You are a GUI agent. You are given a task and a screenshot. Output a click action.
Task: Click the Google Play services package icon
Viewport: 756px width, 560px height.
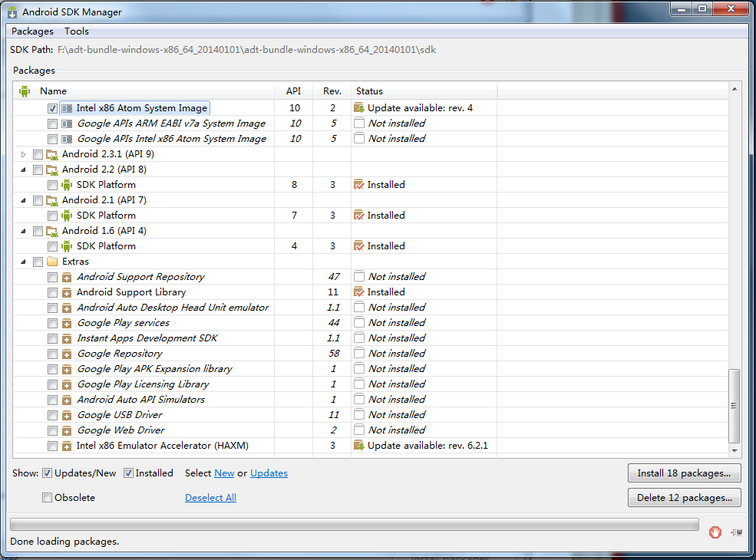click(67, 324)
